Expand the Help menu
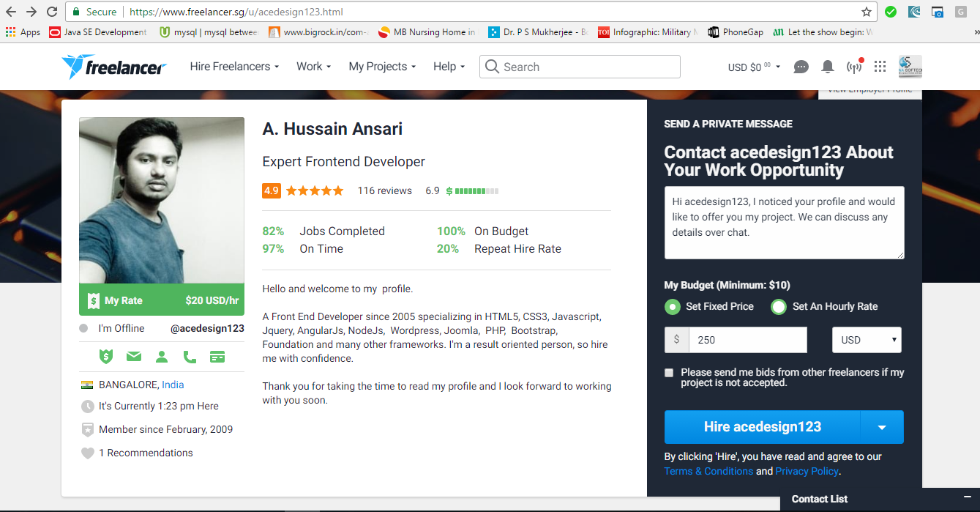 (x=449, y=67)
